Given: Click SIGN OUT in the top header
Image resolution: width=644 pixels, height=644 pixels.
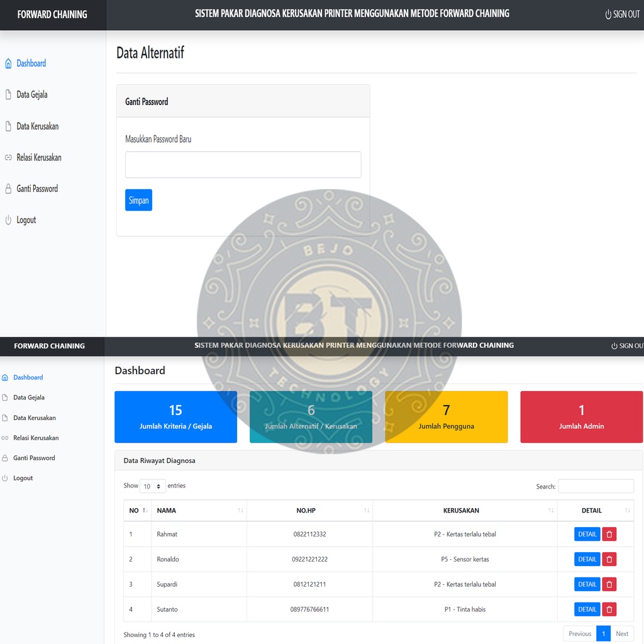Looking at the screenshot, I should (622, 14).
